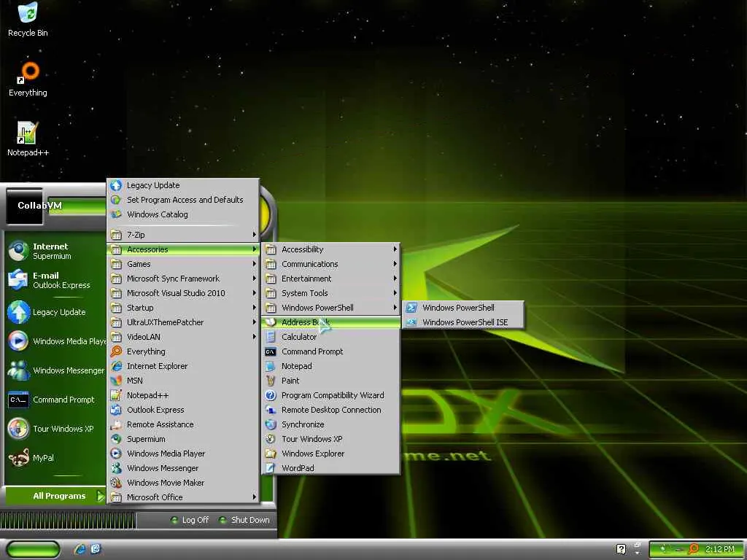Click Windows Media Player in All Programs
Screen dimensions: 747x560
183,454
